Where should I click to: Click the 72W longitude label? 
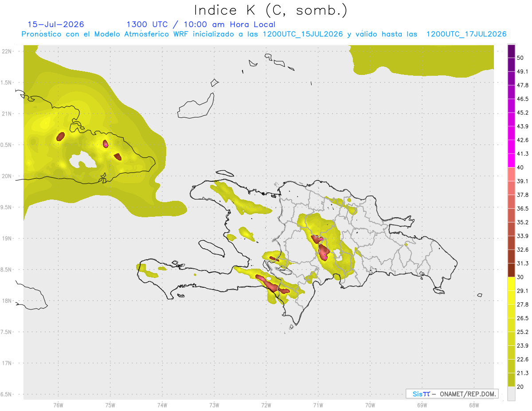coord(266,405)
